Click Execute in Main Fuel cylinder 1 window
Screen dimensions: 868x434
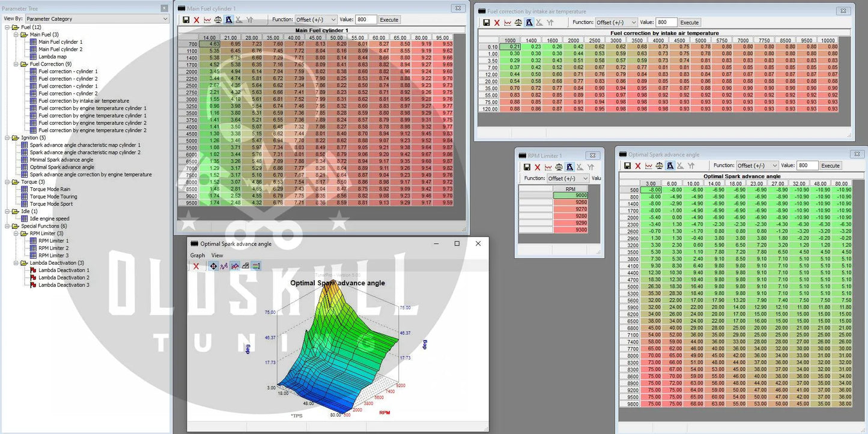pos(389,20)
